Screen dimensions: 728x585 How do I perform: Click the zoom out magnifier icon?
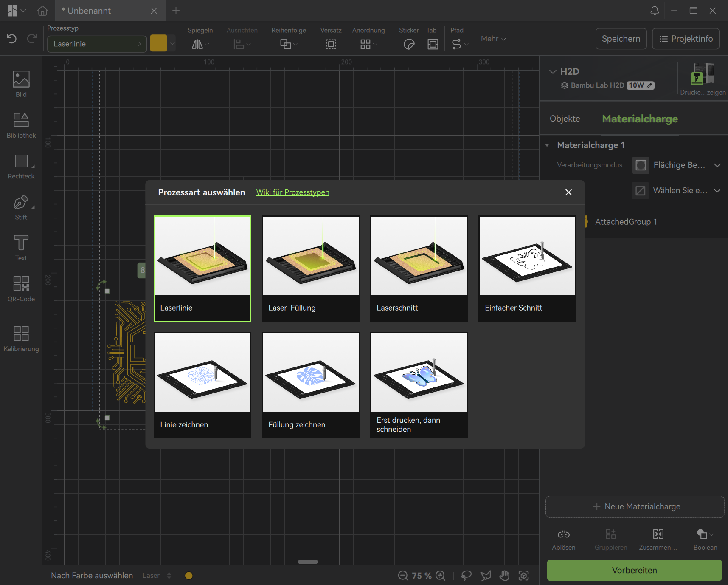(x=403, y=576)
